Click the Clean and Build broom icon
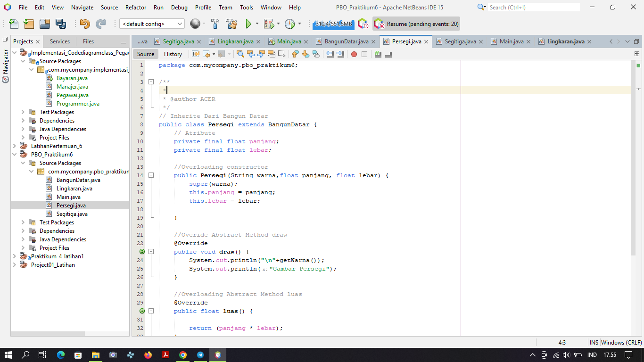 pyautogui.click(x=231, y=24)
